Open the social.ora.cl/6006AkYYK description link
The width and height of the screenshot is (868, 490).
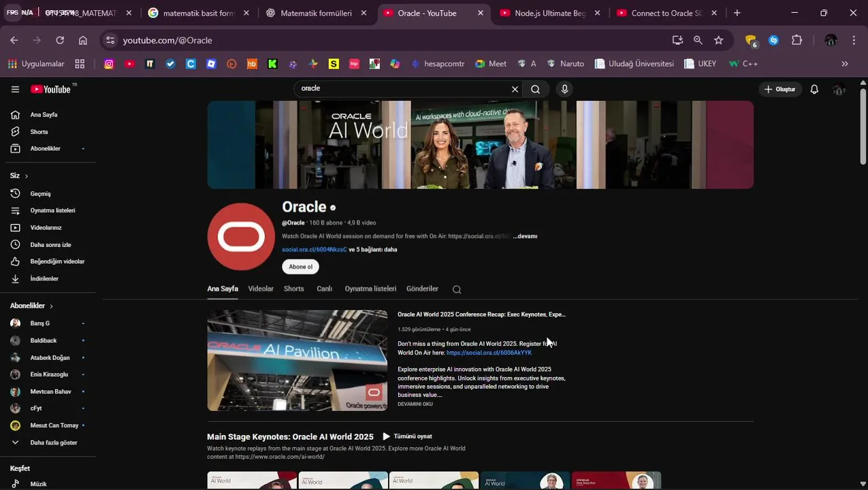(489, 353)
